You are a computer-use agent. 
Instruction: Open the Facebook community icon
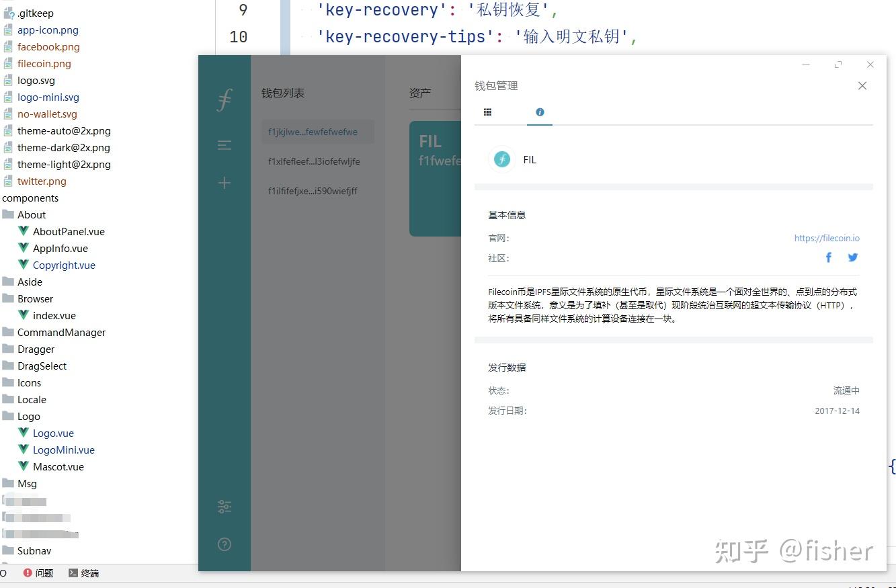829,257
